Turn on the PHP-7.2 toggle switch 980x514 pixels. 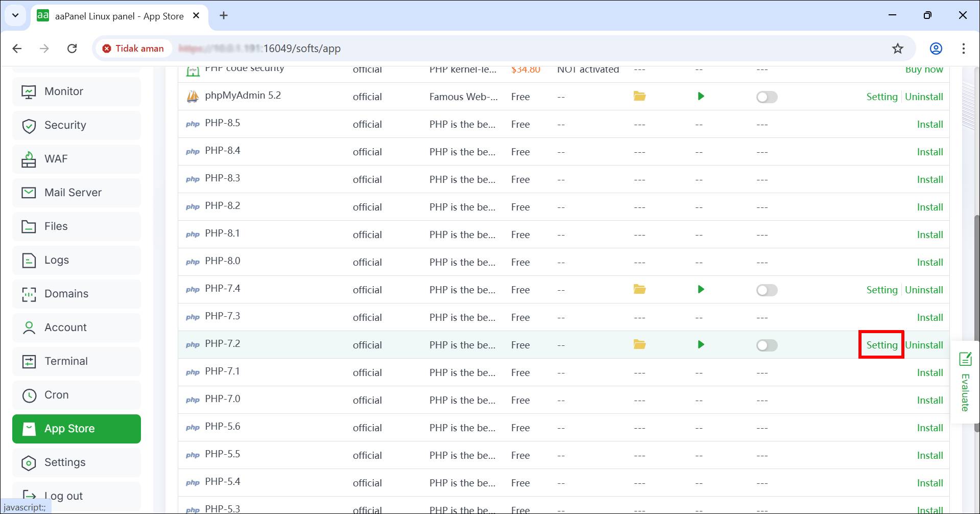[767, 345]
